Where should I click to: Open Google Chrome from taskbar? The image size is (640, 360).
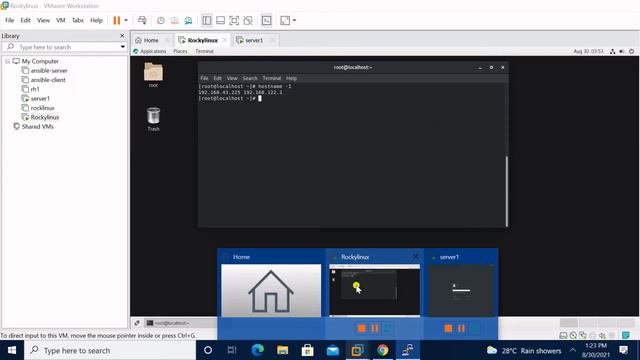tap(382, 350)
